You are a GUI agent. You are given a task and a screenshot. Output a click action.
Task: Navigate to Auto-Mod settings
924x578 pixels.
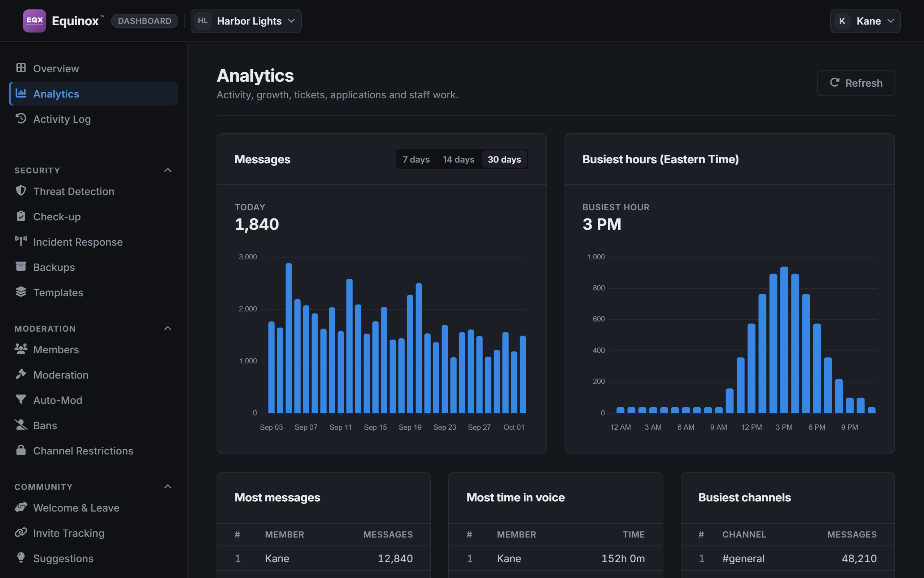click(93, 400)
